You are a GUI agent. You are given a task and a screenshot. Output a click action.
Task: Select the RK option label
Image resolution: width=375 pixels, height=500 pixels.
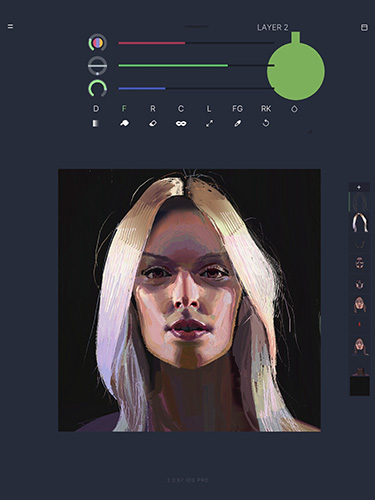click(x=266, y=109)
